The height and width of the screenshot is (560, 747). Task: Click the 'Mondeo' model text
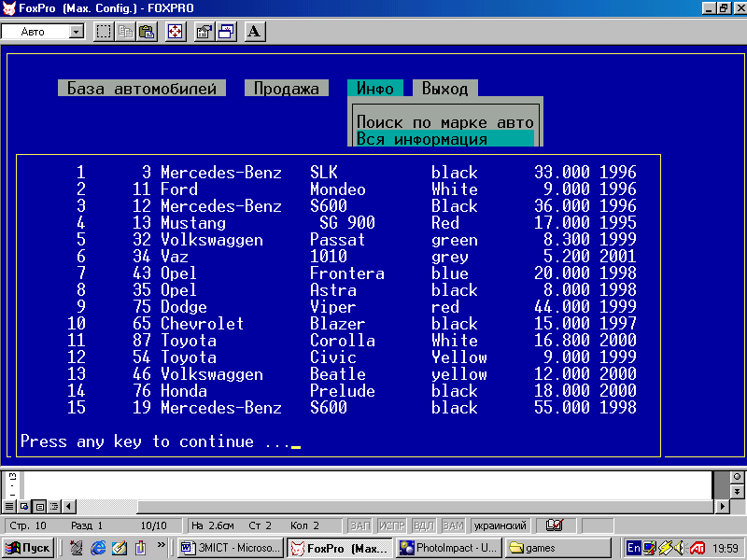338,189
